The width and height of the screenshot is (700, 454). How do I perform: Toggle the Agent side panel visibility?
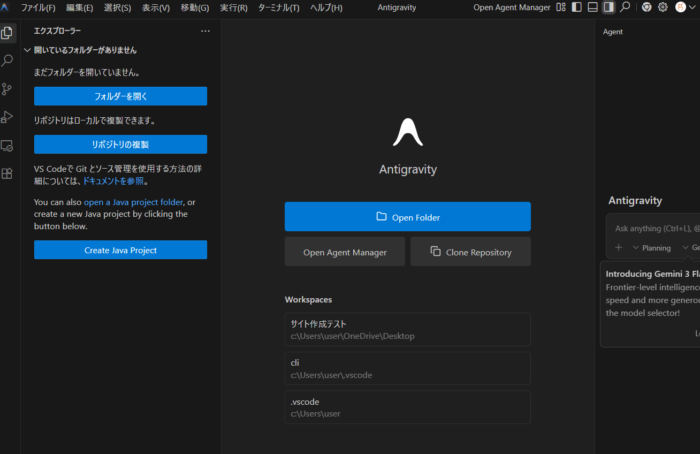point(608,8)
